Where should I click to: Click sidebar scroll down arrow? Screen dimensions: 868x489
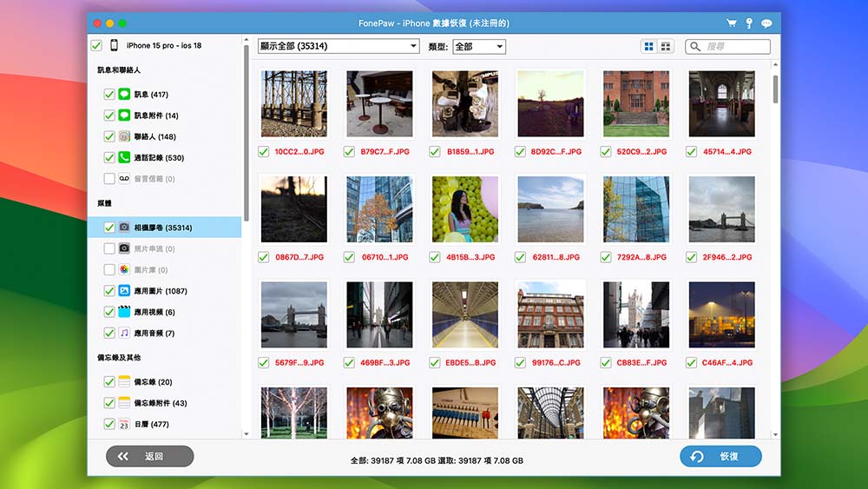click(x=247, y=434)
